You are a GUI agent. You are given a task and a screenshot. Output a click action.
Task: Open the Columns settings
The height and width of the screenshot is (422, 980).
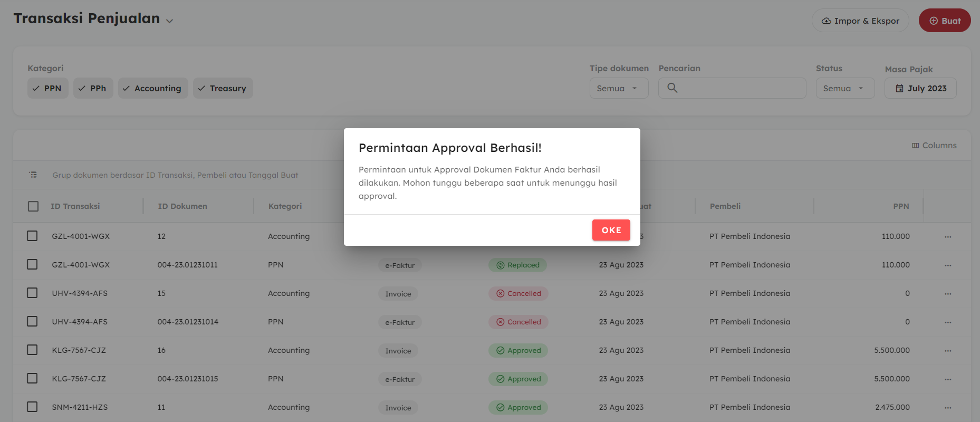pyautogui.click(x=934, y=146)
